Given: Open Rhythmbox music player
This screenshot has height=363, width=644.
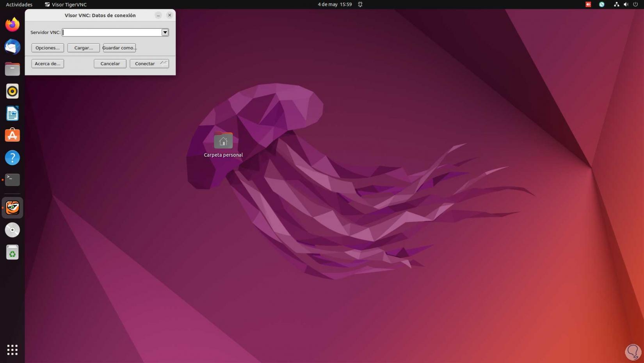Looking at the screenshot, I should (x=12, y=91).
